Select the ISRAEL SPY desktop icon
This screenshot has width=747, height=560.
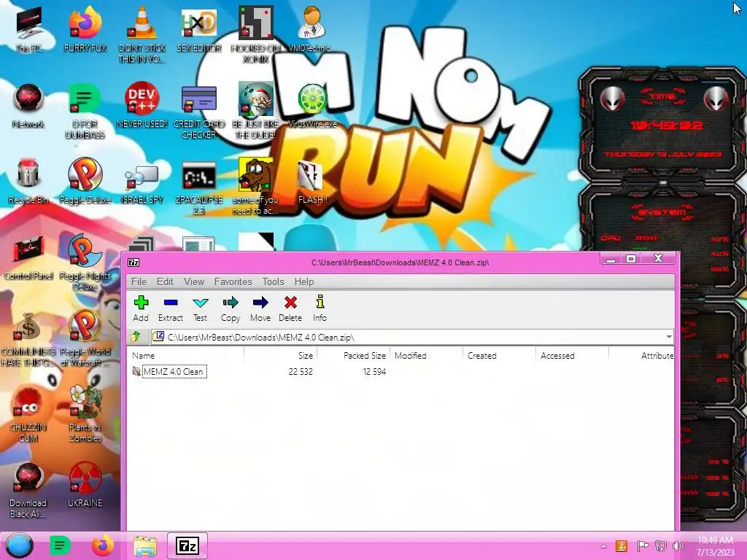click(x=142, y=184)
